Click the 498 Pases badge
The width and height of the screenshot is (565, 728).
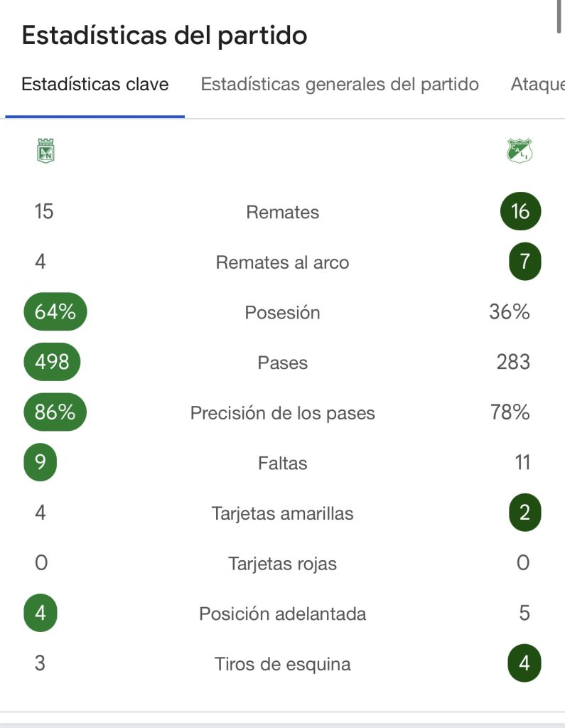53,362
